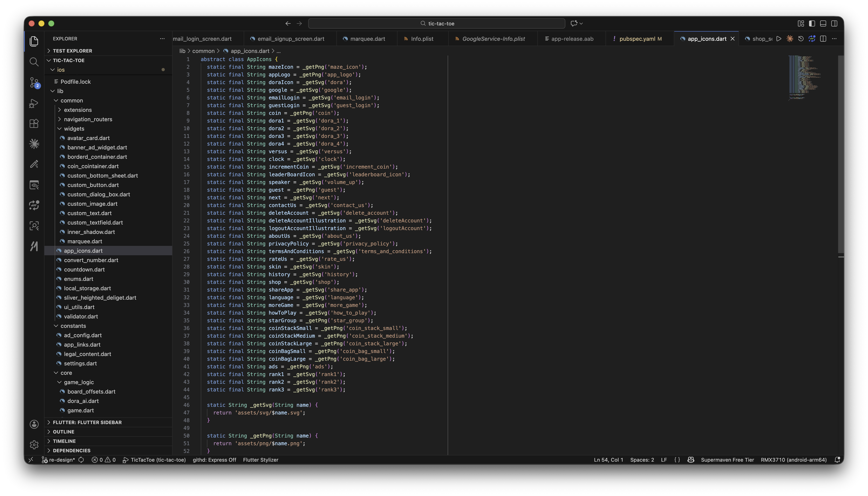This screenshot has height=496, width=868.
Task: Expand the navigation_routers folder
Action: pos(108,119)
